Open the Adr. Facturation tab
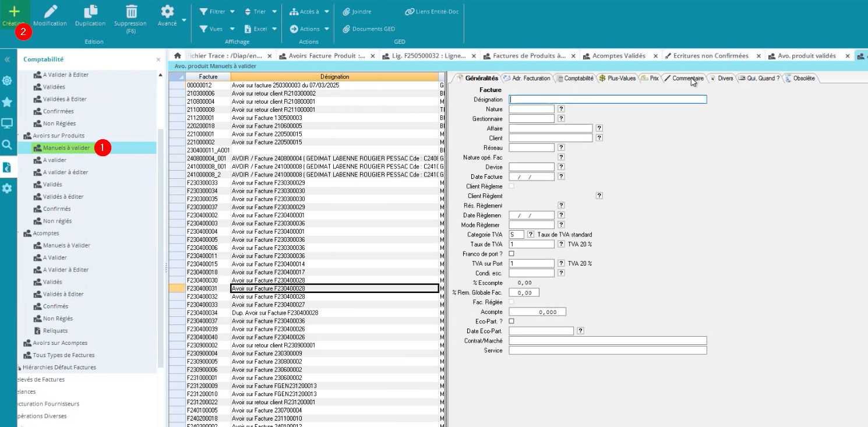868x427 pixels. coord(527,78)
